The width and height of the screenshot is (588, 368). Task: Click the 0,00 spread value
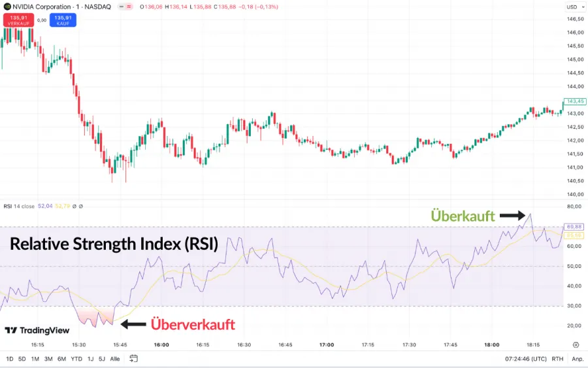point(42,20)
